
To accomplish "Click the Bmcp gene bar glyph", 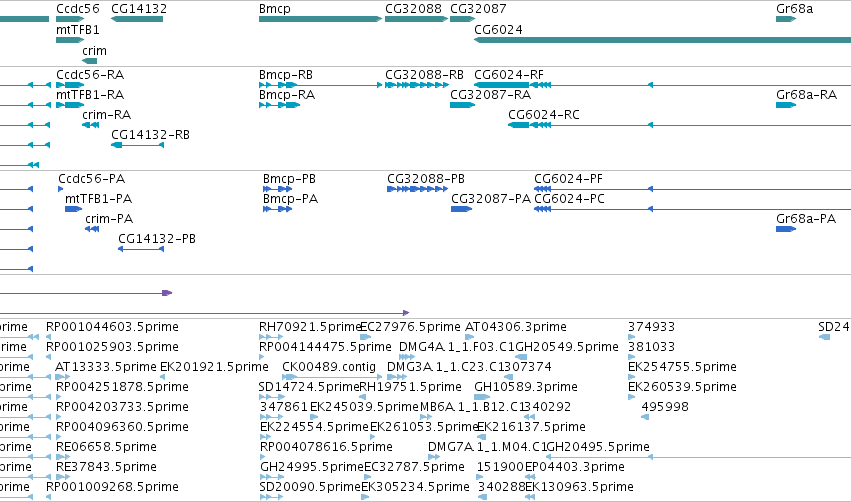I will (320, 19).
